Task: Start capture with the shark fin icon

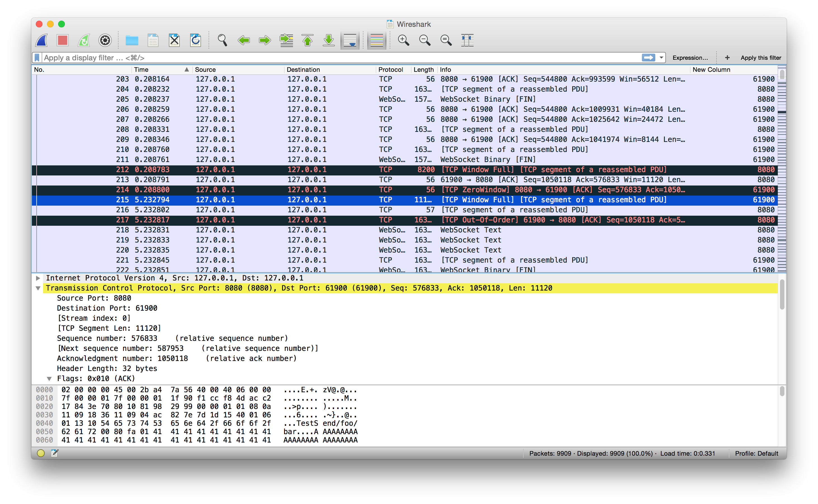Action: click(x=42, y=40)
